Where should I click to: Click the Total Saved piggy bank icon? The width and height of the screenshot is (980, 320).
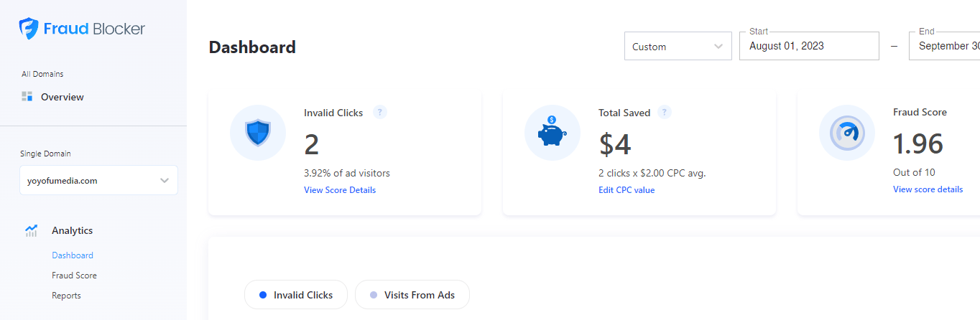pyautogui.click(x=553, y=133)
